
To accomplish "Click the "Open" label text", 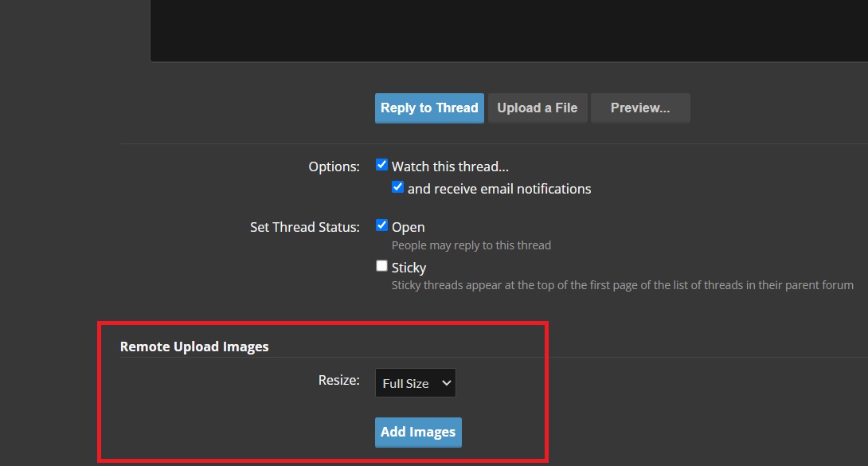I will (409, 227).
